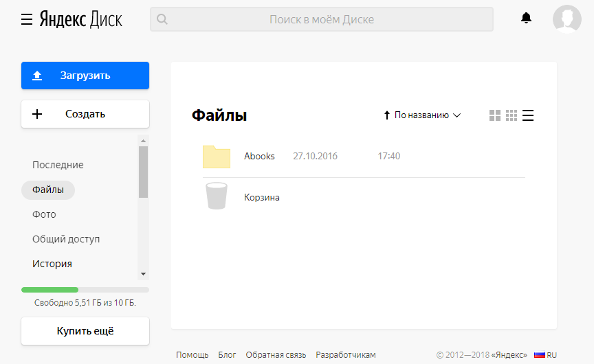Click the Купить ещё button
The image size is (594, 364).
click(85, 331)
